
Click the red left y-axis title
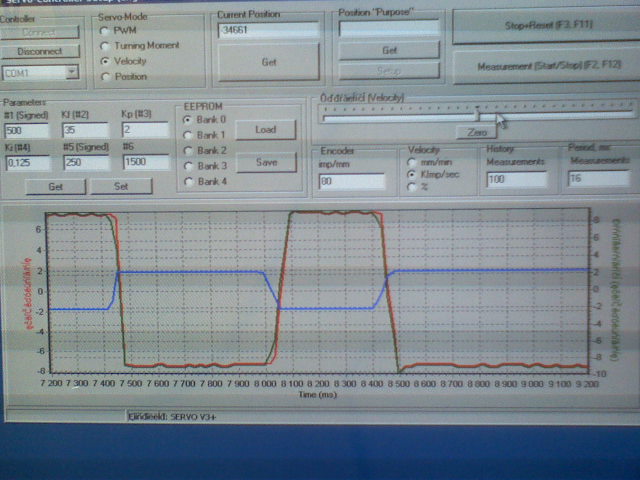[28, 293]
